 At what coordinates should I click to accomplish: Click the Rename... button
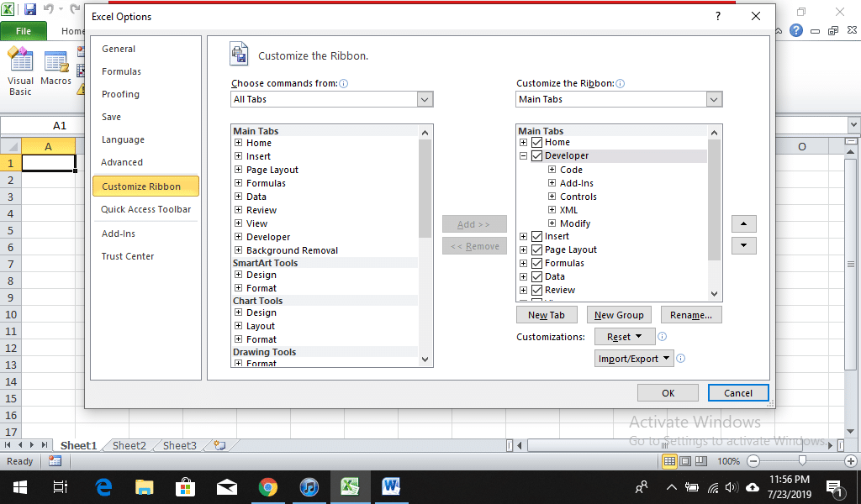tap(691, 315)
